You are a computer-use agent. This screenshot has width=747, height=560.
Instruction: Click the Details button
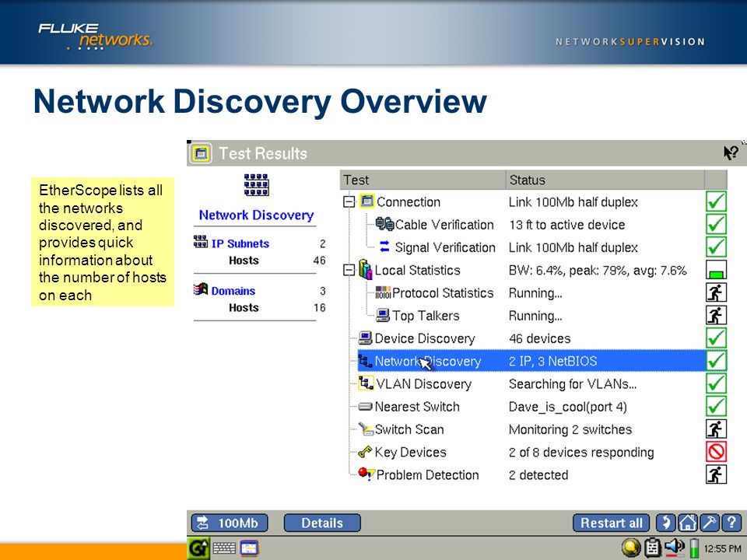pyautogui.click(x=322, y=523)
